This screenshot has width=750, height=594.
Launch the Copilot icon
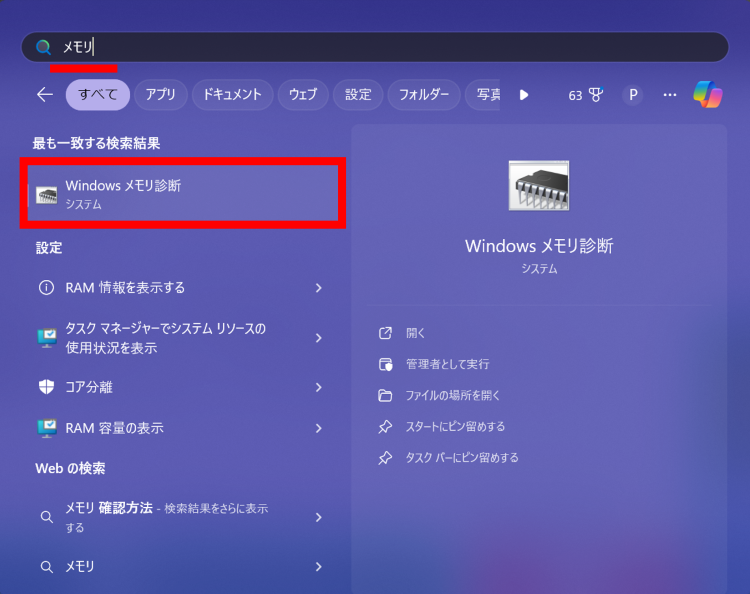point(708,94)
